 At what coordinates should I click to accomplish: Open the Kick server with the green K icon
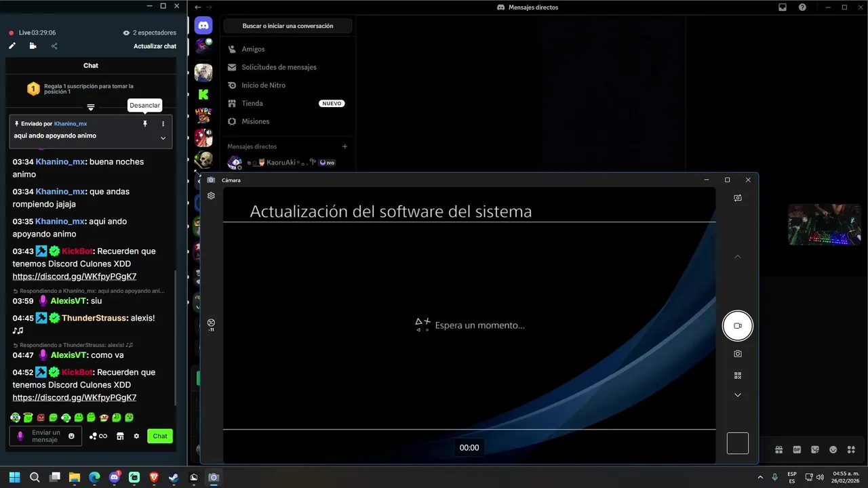pyautogui.click(x=203, y=94)
